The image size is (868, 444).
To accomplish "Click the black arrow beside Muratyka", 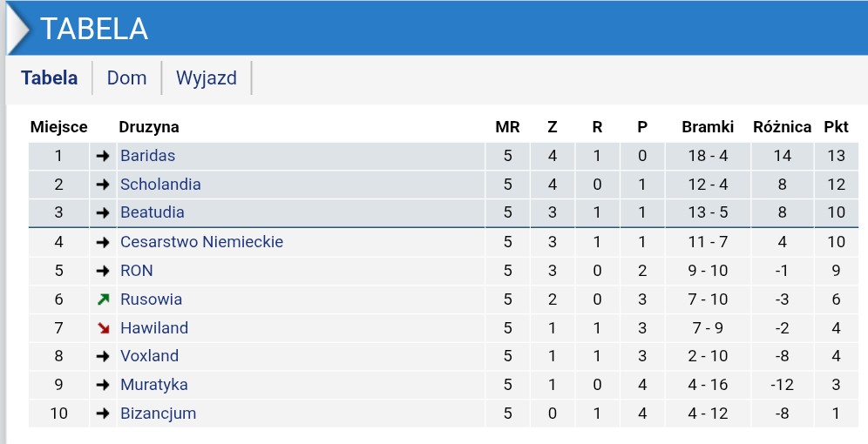I will click(103, 385).
